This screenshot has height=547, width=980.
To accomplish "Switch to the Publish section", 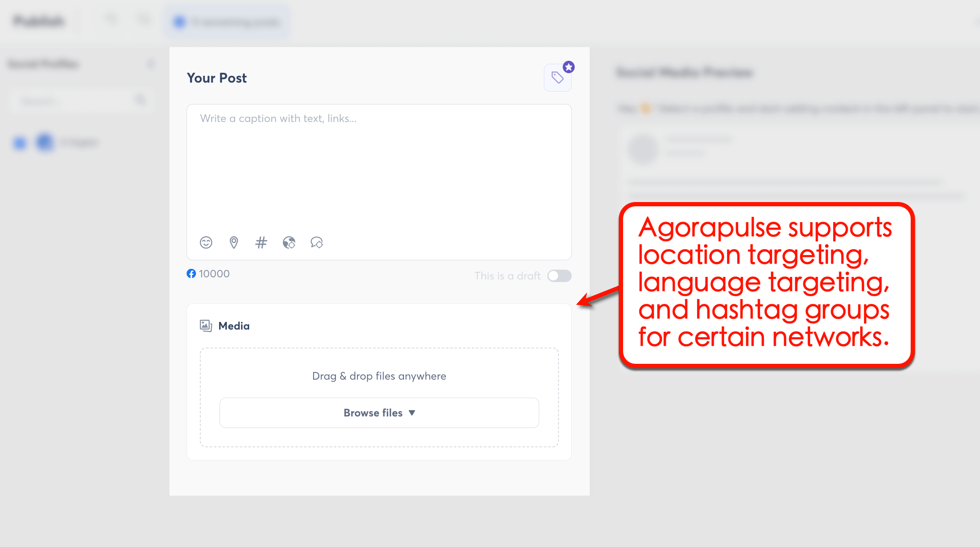I will (x=39, y=20).
